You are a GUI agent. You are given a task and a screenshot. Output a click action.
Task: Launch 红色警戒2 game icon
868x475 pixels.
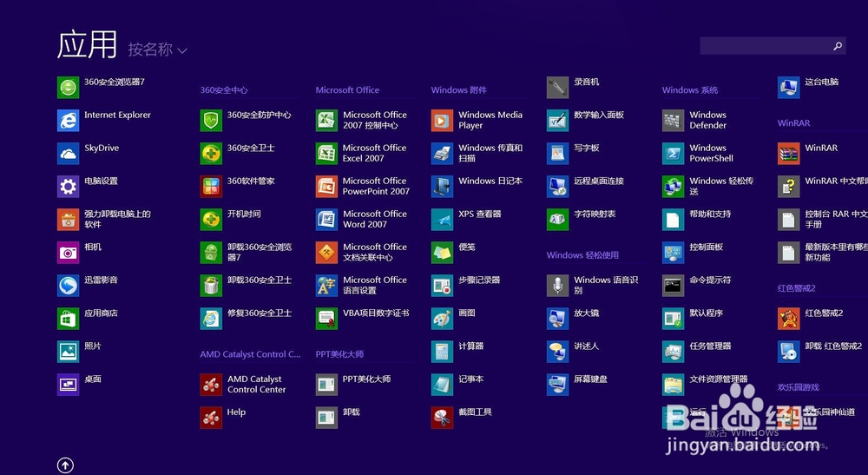[788, 319]
